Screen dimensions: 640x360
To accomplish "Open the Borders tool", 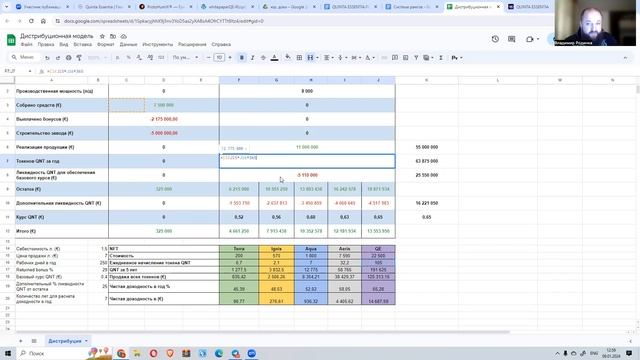I will 299,58.
